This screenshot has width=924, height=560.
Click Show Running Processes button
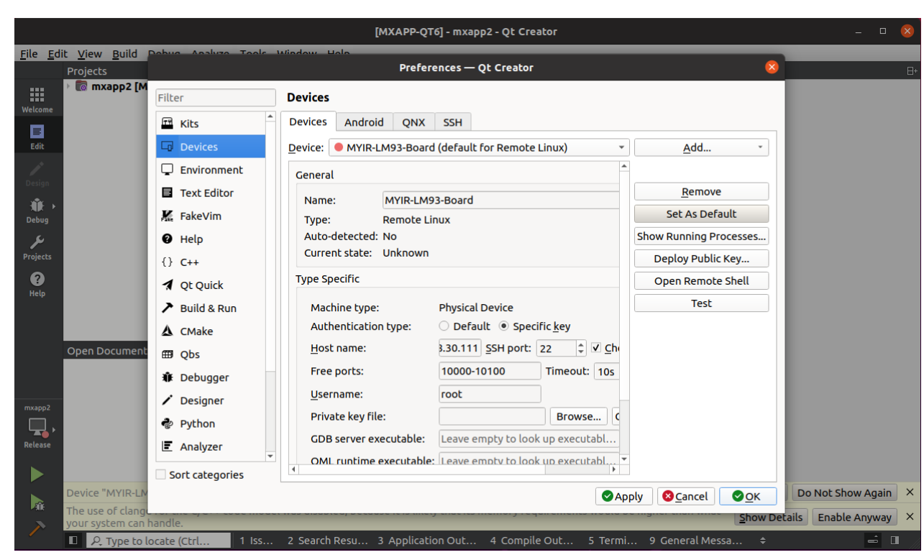coord(701,236)
